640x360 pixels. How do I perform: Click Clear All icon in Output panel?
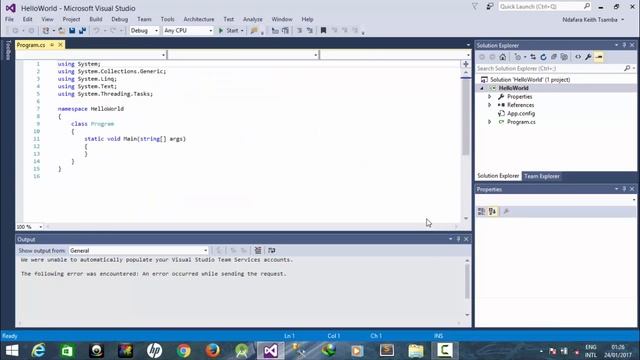(x=258, y=250)
